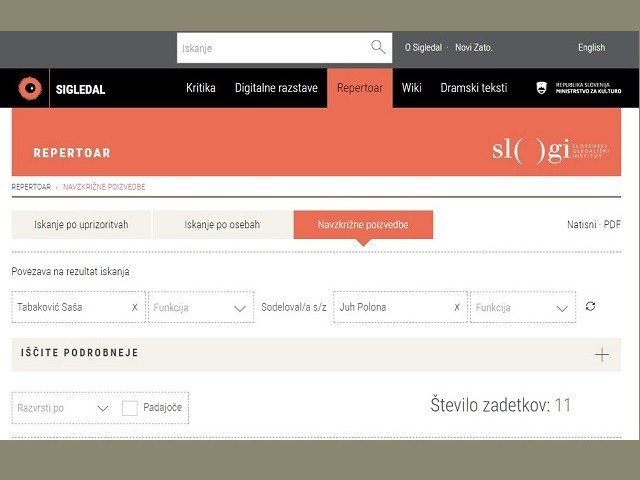Screen dimensions: 640x480
Task: Click the plus icon on Iščite podrobneje
Action: coord(601,354)
